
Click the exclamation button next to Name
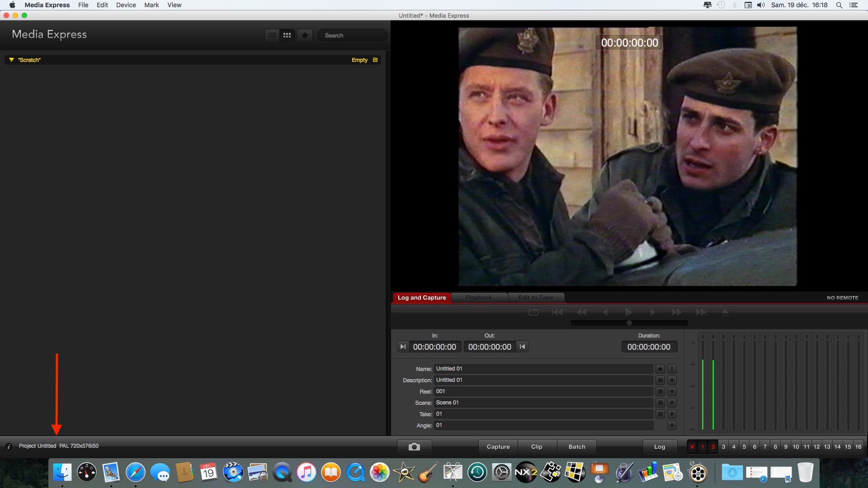tap(672, 369)
